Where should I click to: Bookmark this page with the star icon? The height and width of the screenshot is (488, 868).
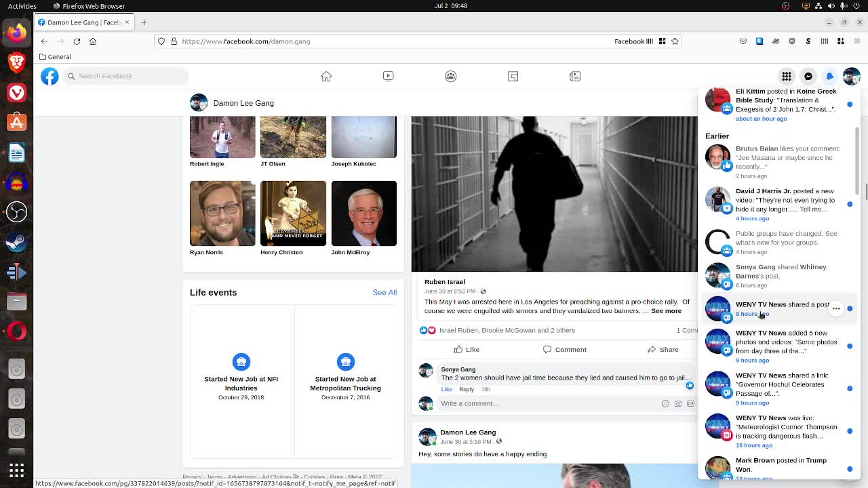click(675, 41)
